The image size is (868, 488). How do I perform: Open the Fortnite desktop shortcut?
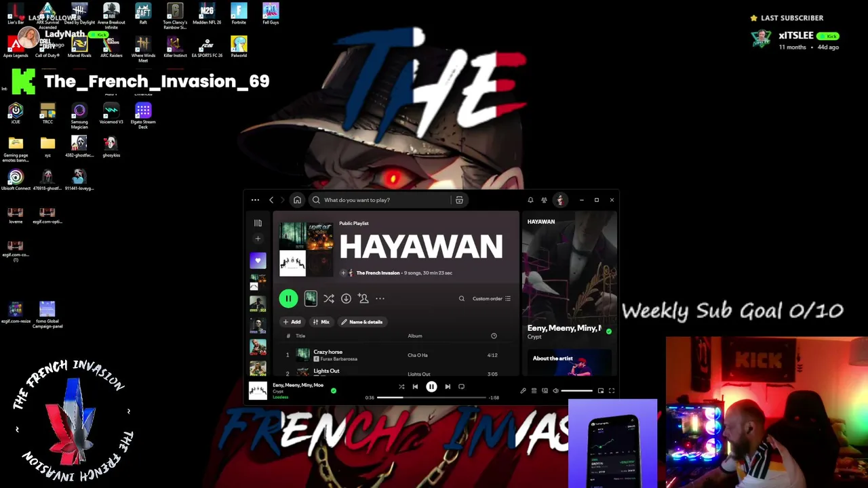(239, 14)
